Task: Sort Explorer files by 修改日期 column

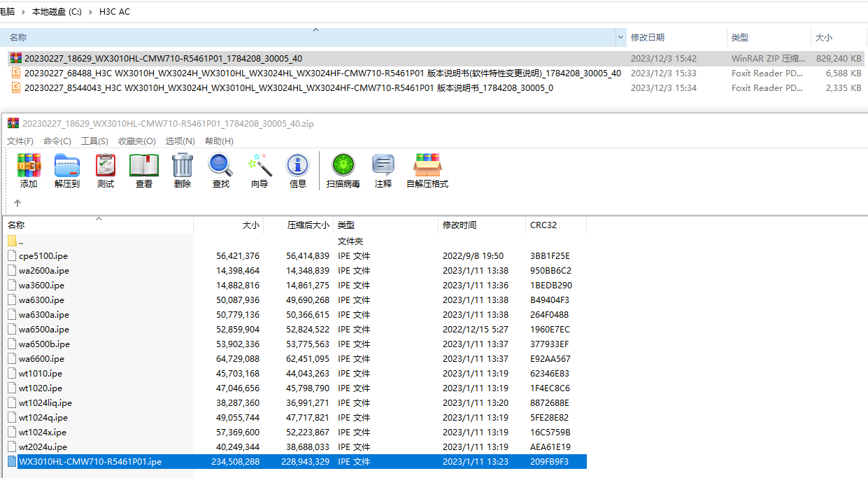Action: (x=648, y=37)
